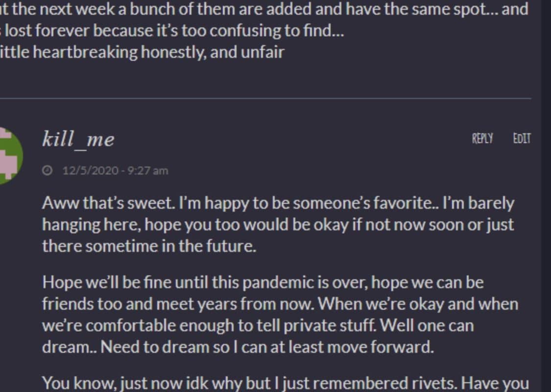Click the line starting 'Aww that's sweet'
Screen dimensions: 551x392
point(278,203)
